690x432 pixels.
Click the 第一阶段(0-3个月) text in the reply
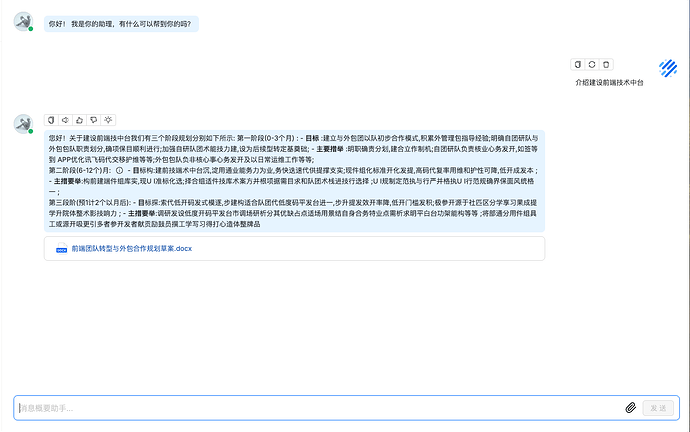[265, 138]
